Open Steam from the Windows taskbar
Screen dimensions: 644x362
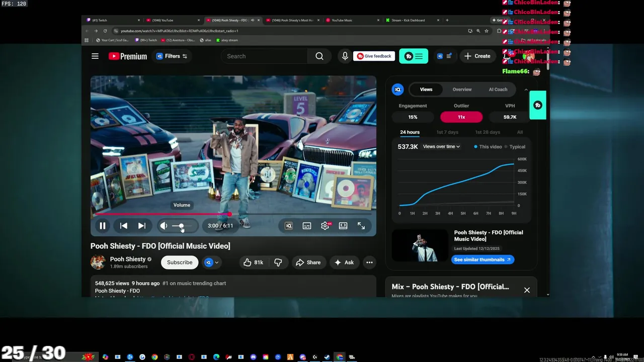tap(327, 357)
